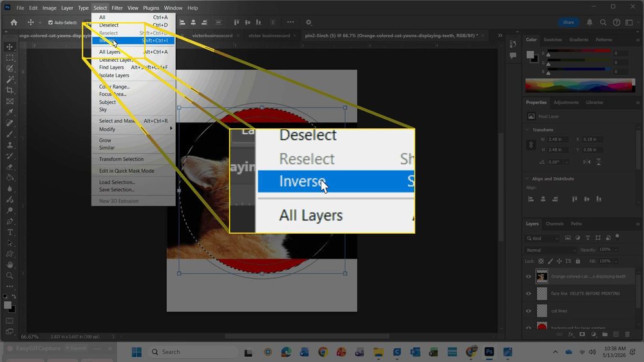The width and height of the screenshot is (644, 362).
Task: Hide the Orange-colored-cat layer eye icon
Action: (529, 276)
